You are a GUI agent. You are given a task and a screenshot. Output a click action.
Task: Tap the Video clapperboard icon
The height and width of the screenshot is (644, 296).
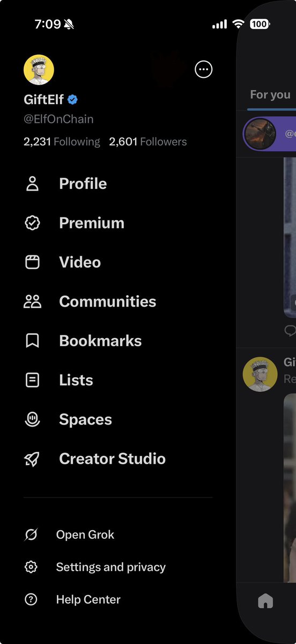[x=33, y=262]
